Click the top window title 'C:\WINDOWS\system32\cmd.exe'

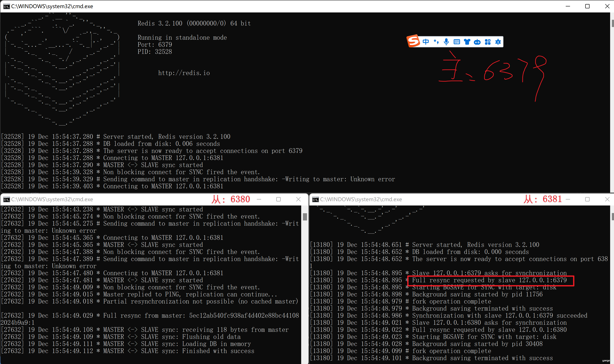[52, 6]
